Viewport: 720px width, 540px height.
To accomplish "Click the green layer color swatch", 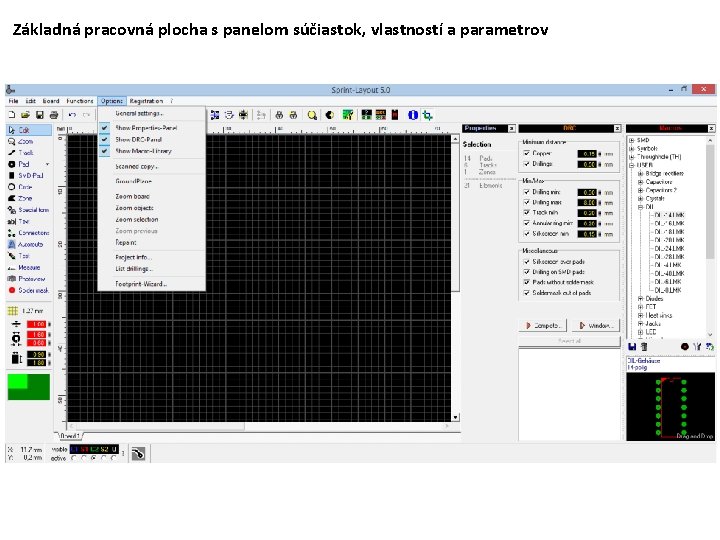I will tap(28, 387).
